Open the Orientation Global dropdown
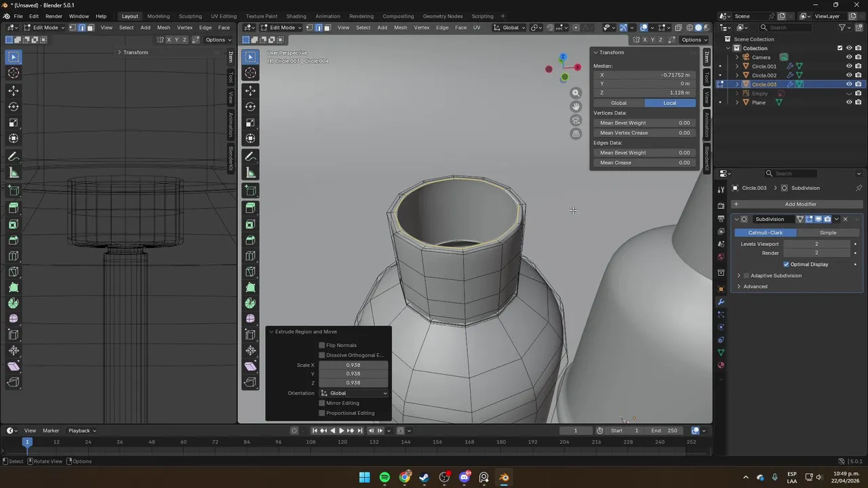 [353, 393]
